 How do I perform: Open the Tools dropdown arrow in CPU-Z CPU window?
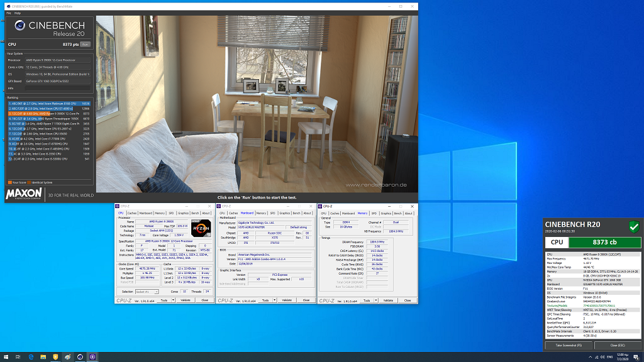tap(173, 300)
